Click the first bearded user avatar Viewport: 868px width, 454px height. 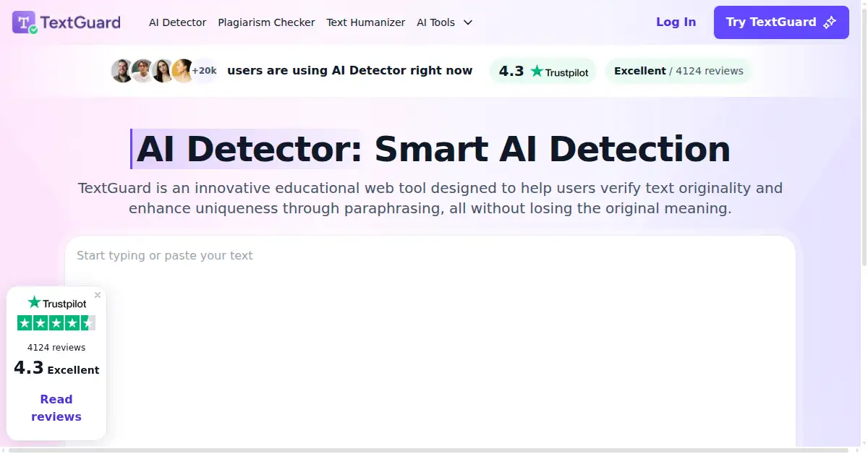[122, 71]
